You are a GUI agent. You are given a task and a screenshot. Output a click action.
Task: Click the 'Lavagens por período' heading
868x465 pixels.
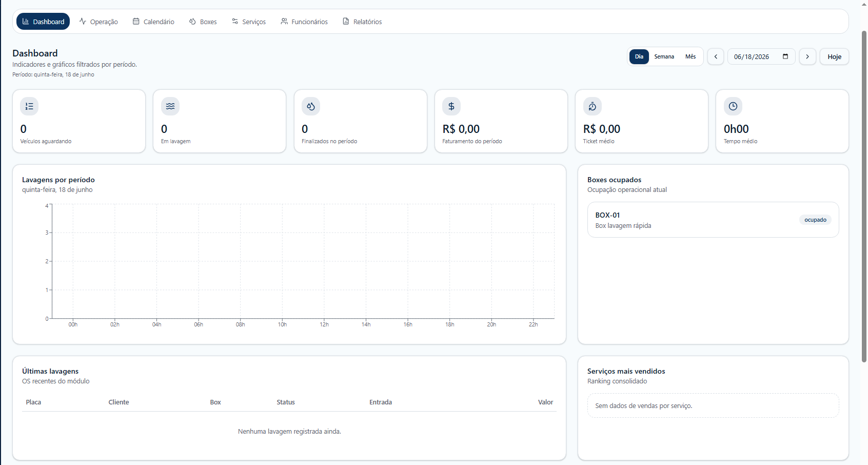[x=58, y=180]
